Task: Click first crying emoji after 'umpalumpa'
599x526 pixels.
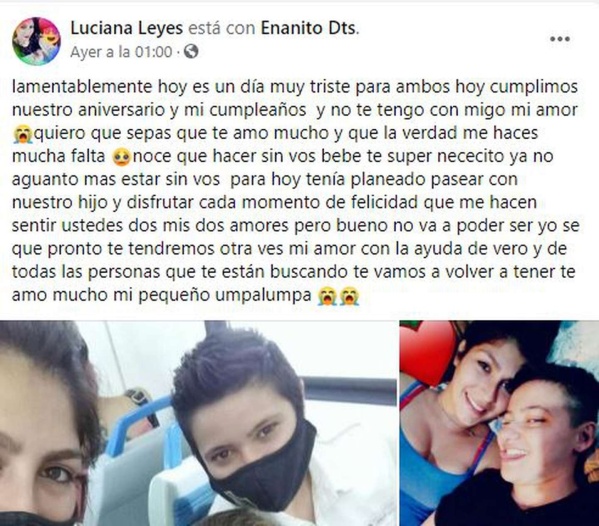Action: 327,296
